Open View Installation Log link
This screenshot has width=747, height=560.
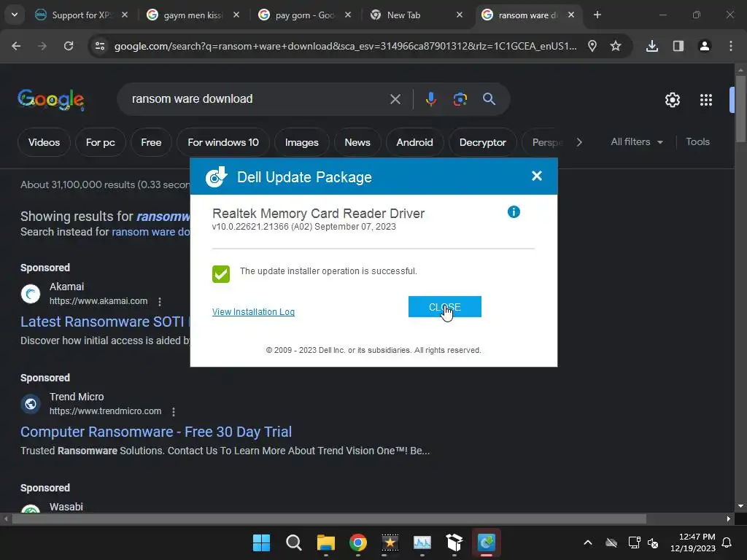[x=253, y=312]
